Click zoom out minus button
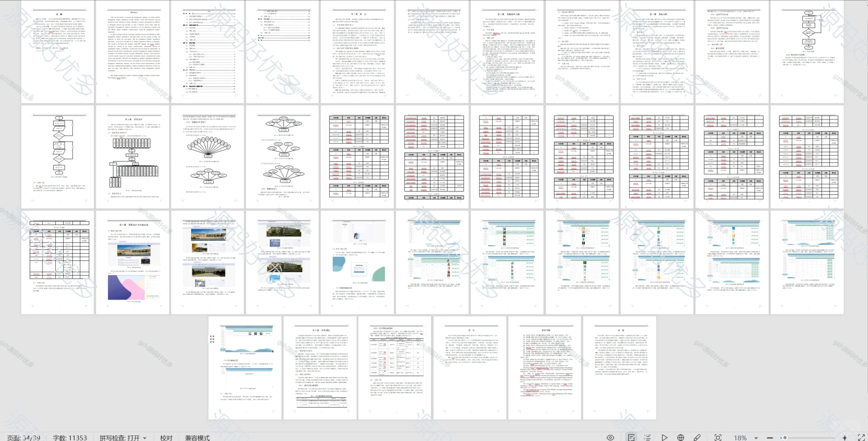This screenshot has width=868, height=441. [x=770, y=437]
